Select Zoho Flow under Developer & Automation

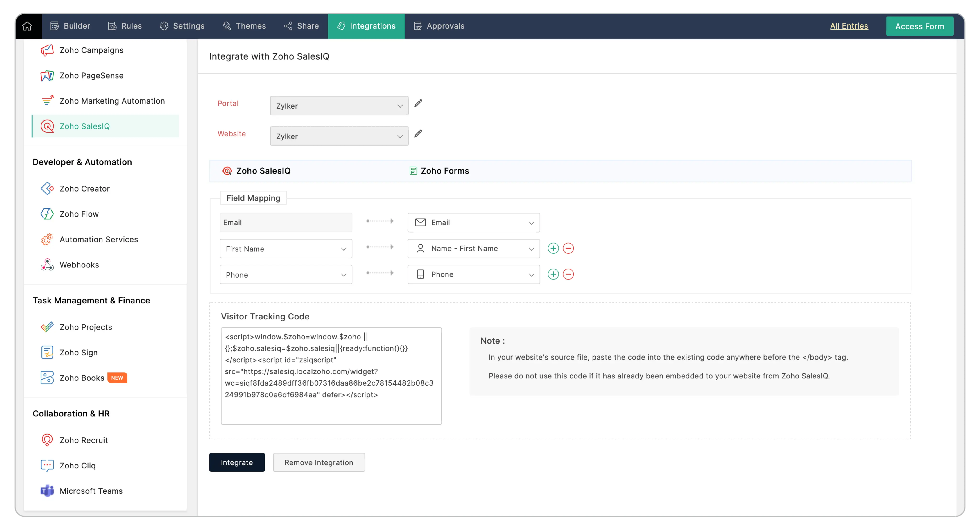79,214
